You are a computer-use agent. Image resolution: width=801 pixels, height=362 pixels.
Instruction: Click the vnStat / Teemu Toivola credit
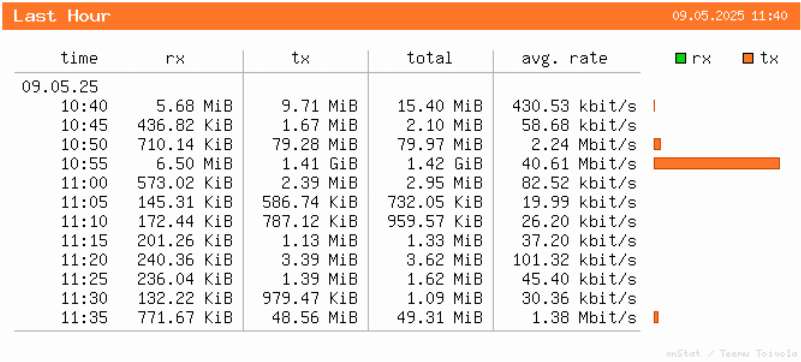[x=732, y=353]
